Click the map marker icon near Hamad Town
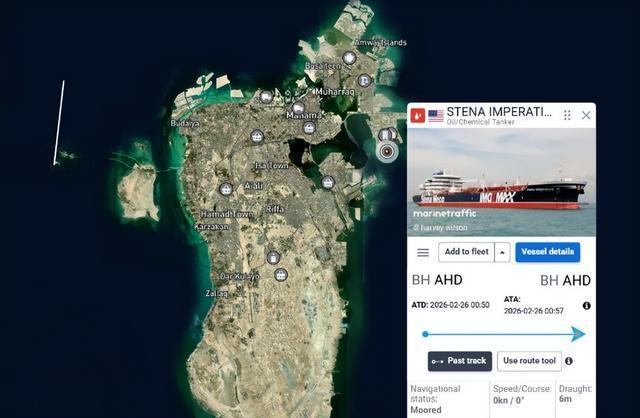This screenshot has height=418, width=640. (x=226, y=189)
